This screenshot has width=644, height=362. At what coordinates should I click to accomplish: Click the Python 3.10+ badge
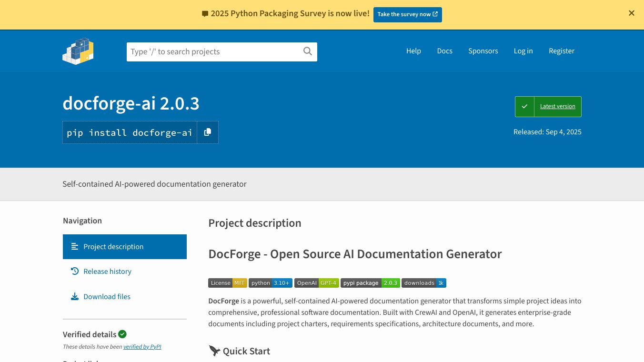pyautogui.click(x=270, y=283)
